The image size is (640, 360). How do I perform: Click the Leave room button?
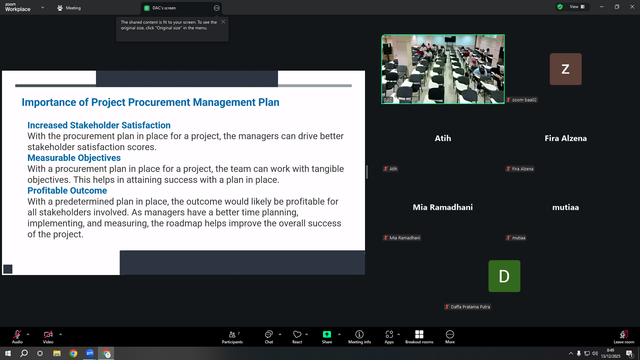coord(624,337)
